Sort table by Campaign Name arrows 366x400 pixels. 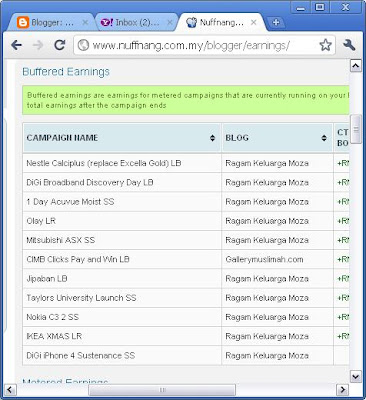click(x=212, y=138)
